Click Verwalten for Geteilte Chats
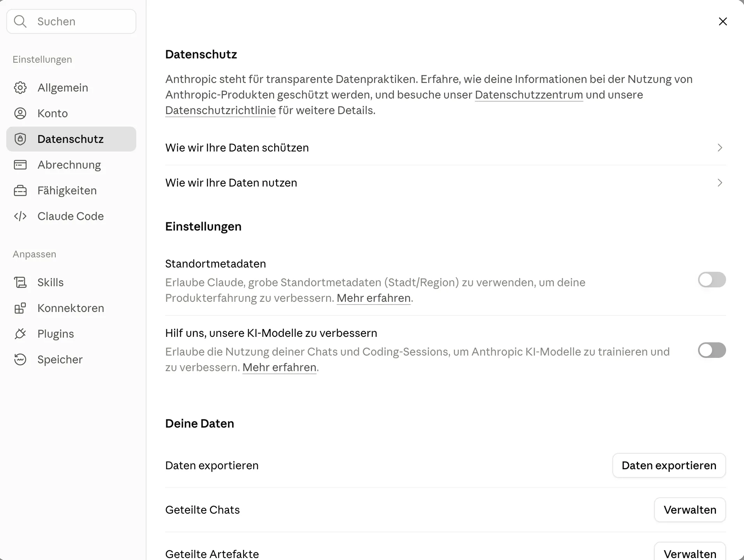The image size is (744, 560). [x=690, y=510]
